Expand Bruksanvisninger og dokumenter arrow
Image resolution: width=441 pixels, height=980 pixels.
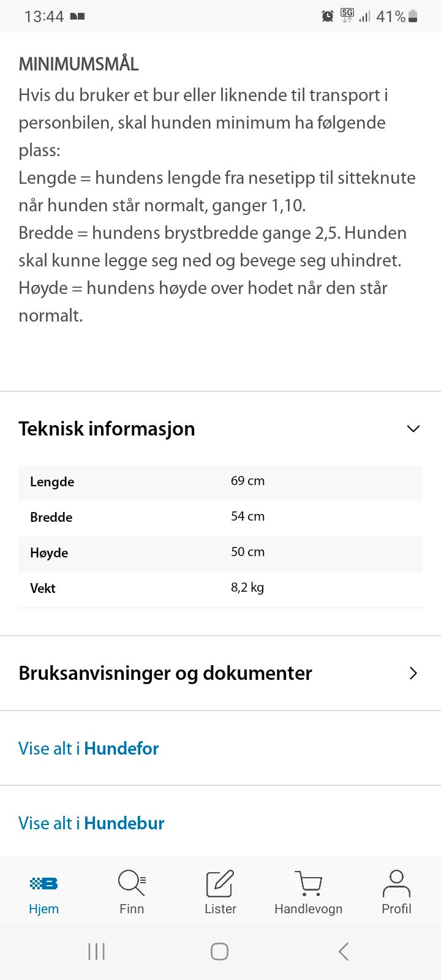[x=413, y=673]
